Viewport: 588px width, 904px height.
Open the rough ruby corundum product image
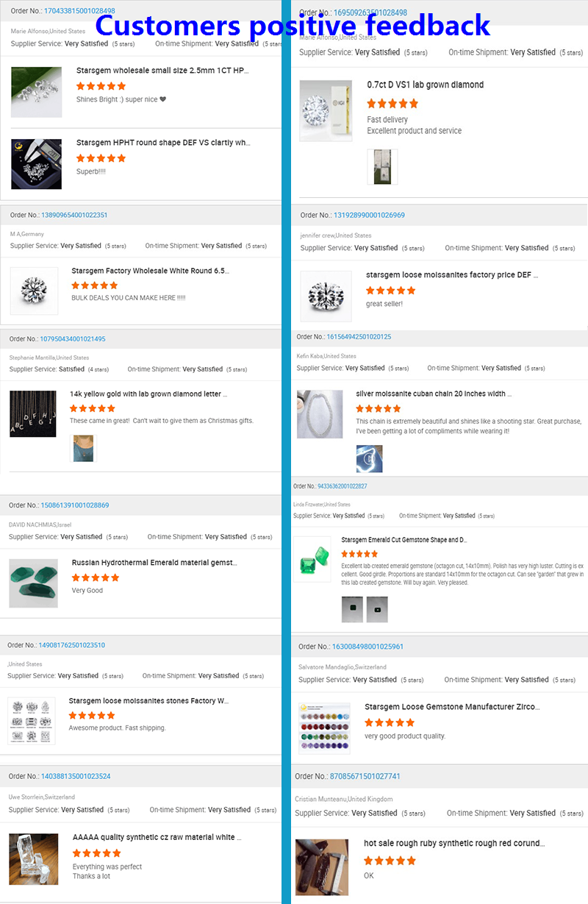tap(322, 867)
